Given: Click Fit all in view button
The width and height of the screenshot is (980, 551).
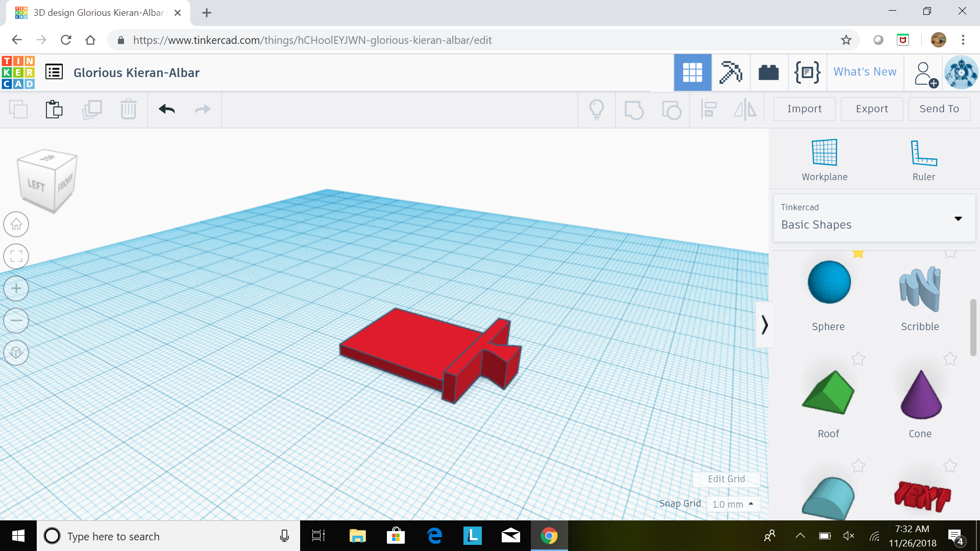Looking at the screenshot, I should [x=16, y=256].
